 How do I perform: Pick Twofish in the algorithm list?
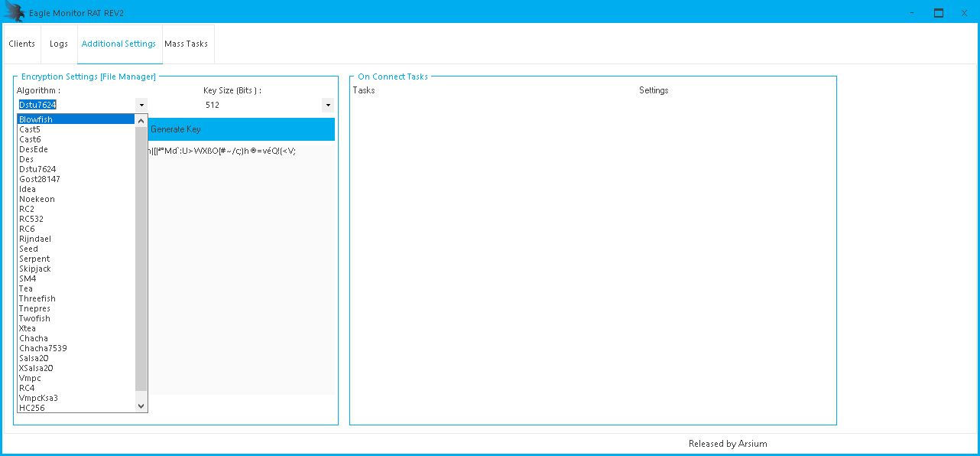[x=34, y=318]
